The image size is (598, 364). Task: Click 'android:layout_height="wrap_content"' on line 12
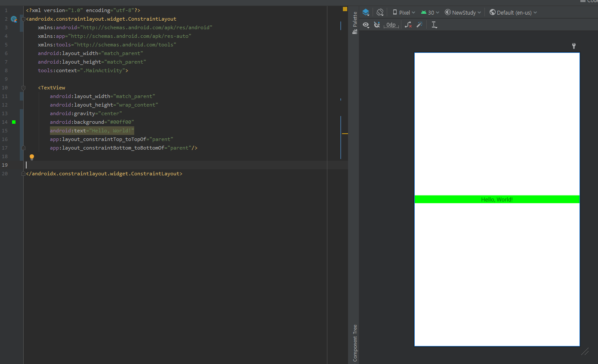[104, 105]
